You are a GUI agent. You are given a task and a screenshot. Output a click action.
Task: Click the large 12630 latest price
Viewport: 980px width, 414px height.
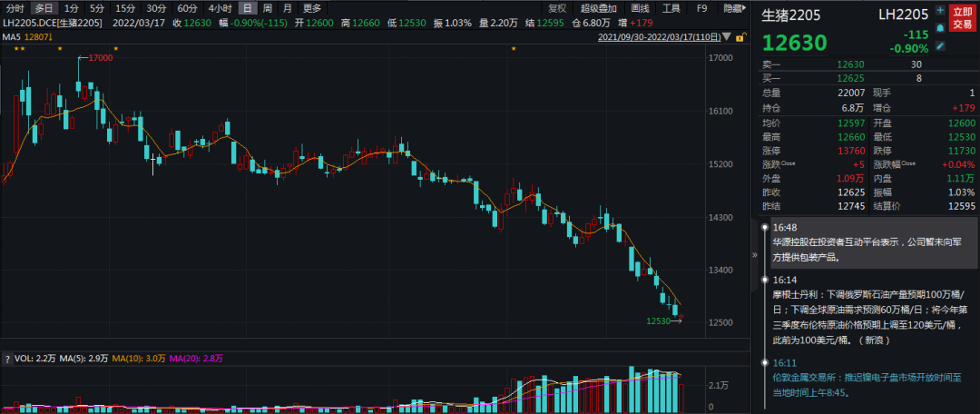[x=794, y=44]
